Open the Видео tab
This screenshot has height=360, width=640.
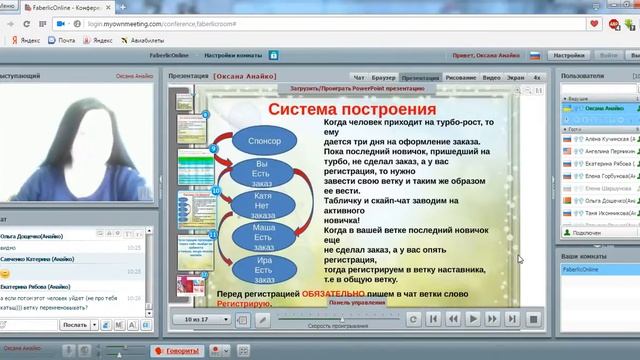click(x=491, y=78)
